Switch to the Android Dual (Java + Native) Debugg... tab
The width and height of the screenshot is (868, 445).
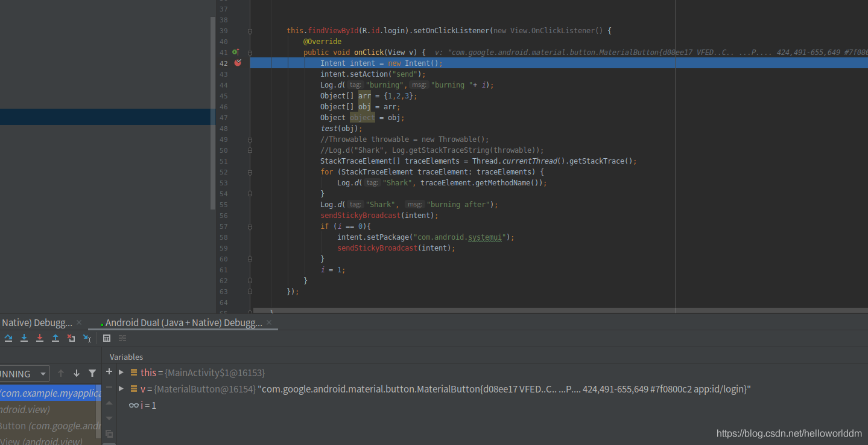click(184, 323)
